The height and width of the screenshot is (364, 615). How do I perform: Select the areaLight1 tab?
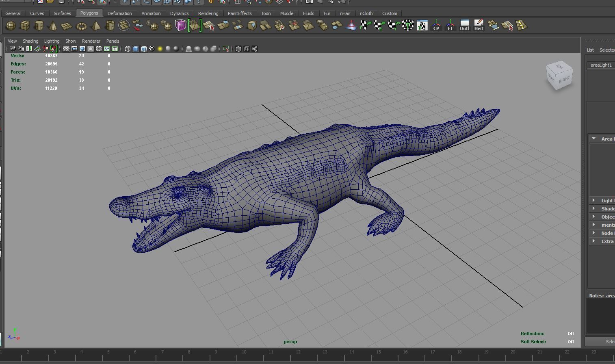[601, 65]
